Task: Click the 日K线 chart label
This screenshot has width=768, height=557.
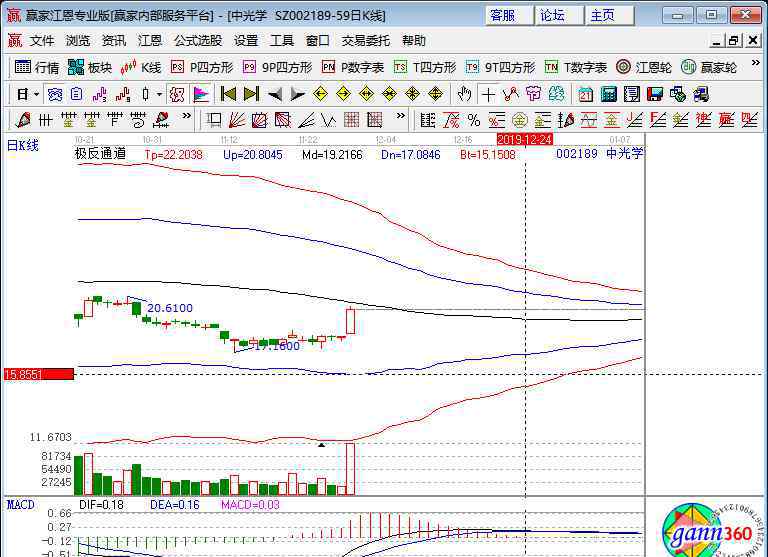Action: (23, 145)
